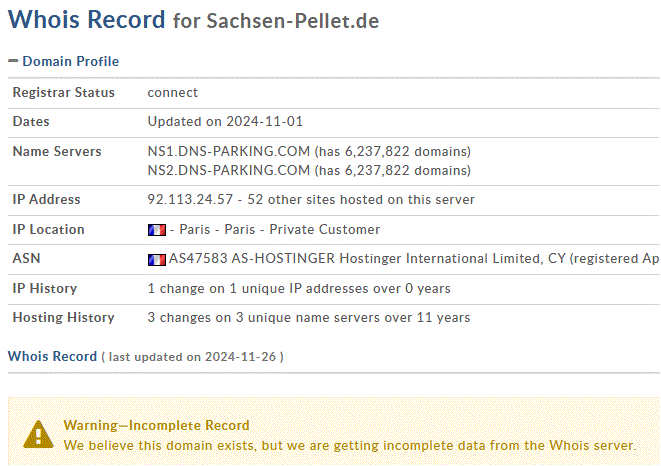The width and height of the screenshot is (661, 466).
Task: Click the Whois Record section heading
Action: coord(52,356)
